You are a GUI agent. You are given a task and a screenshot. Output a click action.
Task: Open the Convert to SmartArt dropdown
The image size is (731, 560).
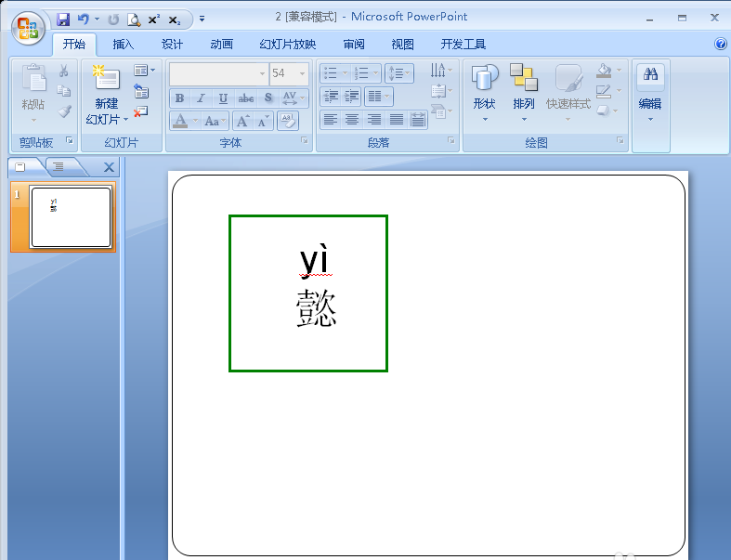(x=440, y=111)
